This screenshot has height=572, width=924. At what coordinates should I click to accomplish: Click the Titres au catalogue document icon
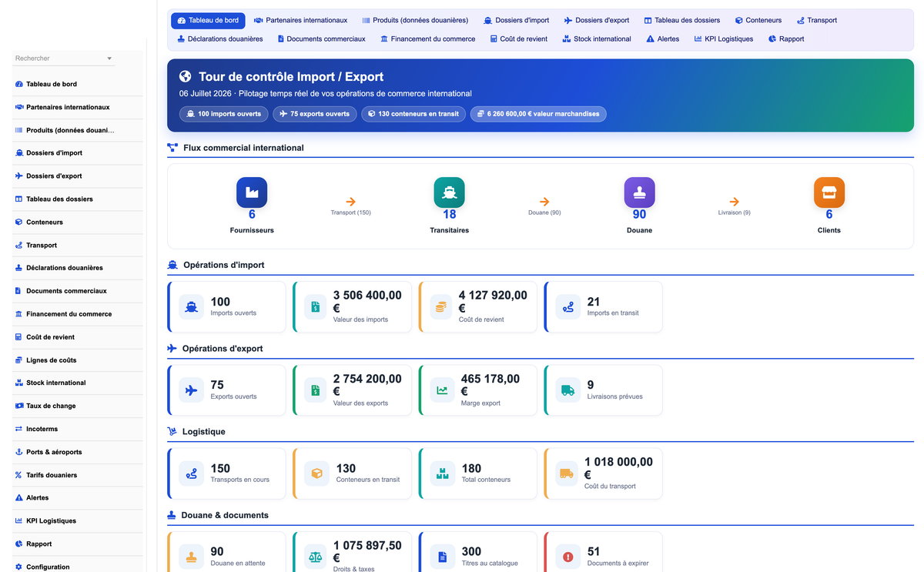[x=441, y=557]
